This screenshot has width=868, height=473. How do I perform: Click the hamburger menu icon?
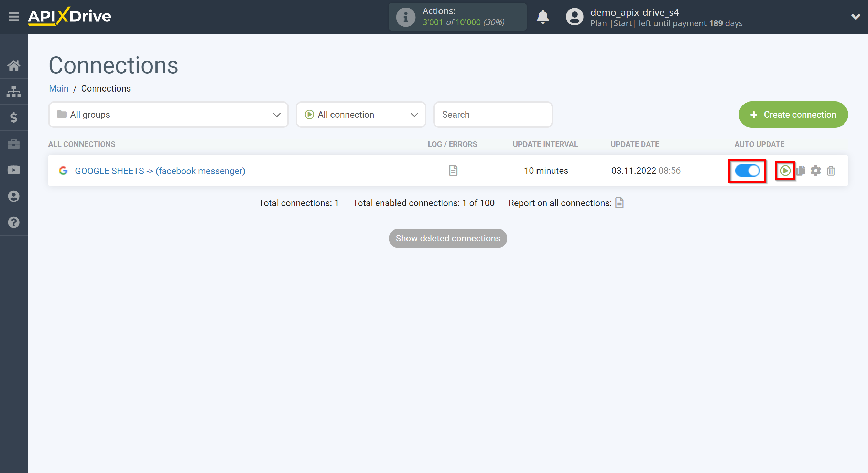(x=13, y=16)
